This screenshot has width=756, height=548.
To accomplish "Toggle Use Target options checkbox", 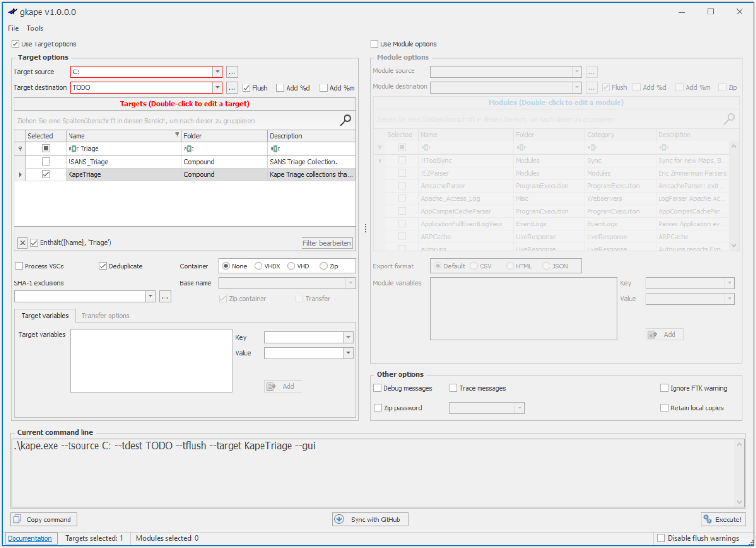I will point(15,44).
